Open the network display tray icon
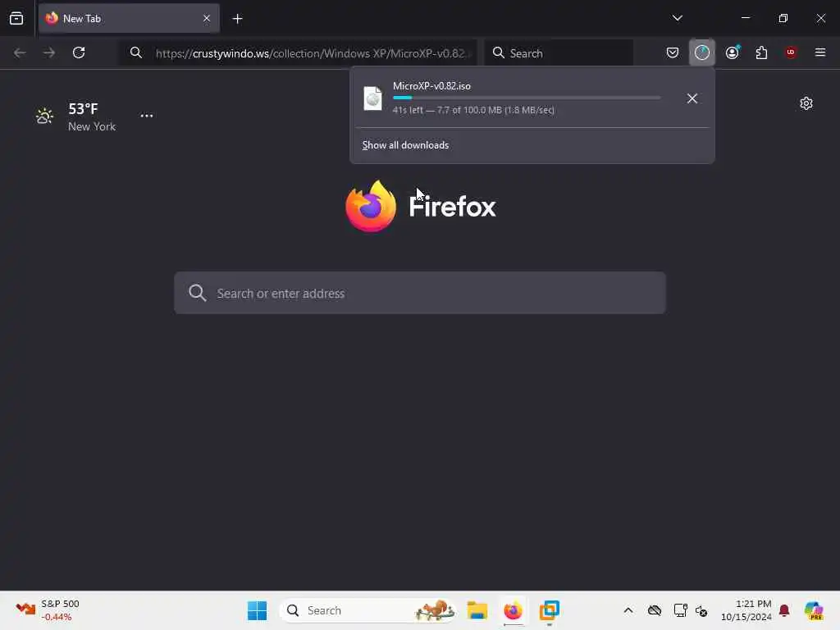 tap(680, 610)
